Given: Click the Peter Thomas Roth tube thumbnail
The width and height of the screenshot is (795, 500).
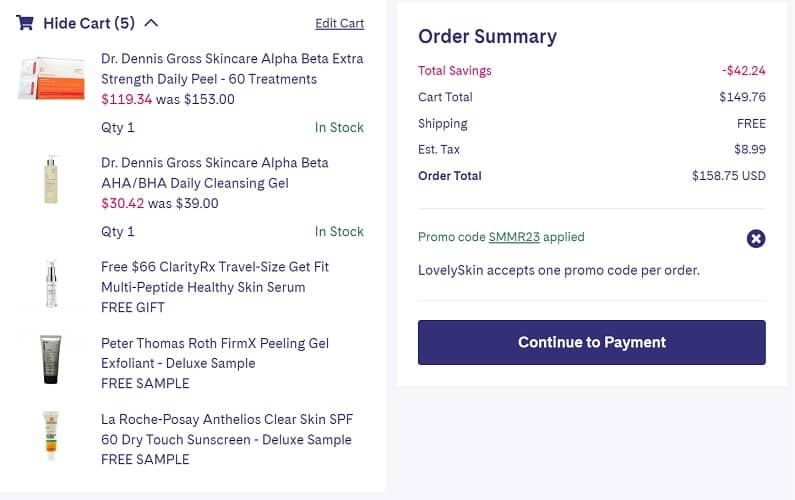Looking at the screenshot, I should pos(51,360).
